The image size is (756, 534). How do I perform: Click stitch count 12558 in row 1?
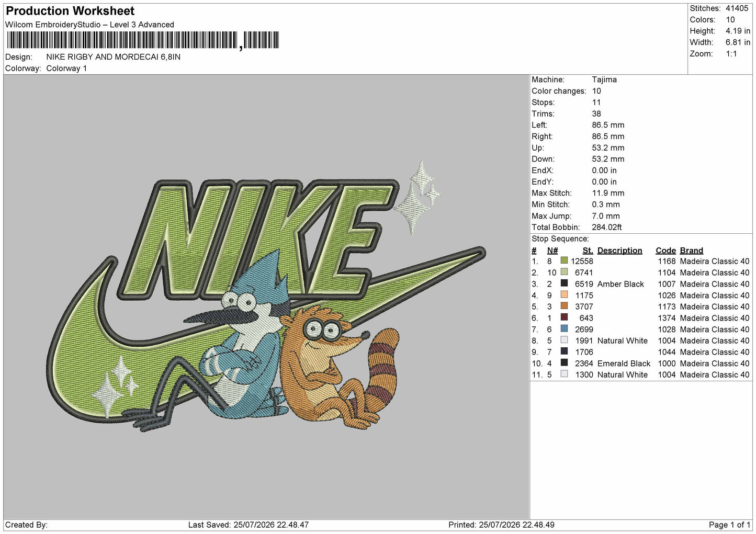(x=582, y=261)
